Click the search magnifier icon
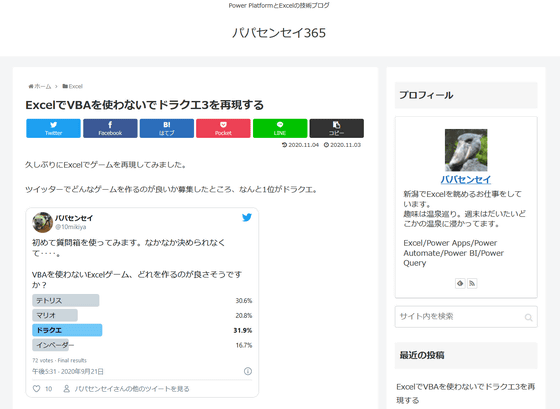 tap(528, 317)
